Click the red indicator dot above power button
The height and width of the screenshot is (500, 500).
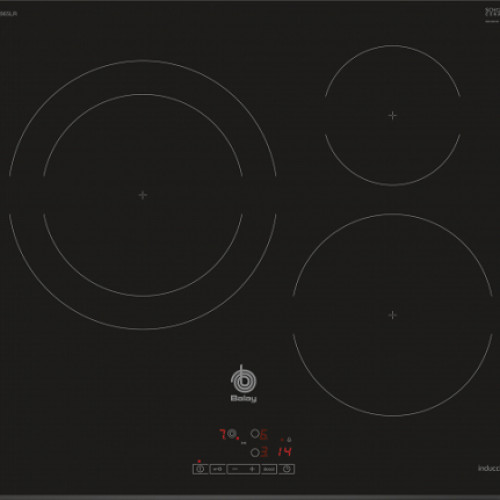pos(199,461)
